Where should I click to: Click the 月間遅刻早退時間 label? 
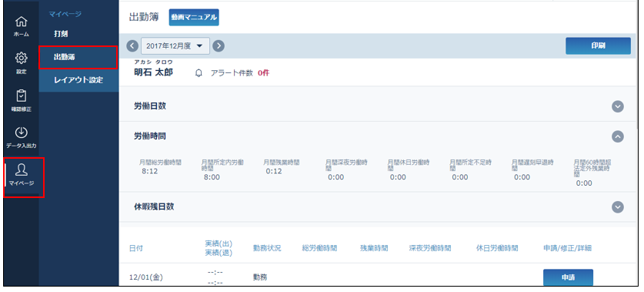532,165
